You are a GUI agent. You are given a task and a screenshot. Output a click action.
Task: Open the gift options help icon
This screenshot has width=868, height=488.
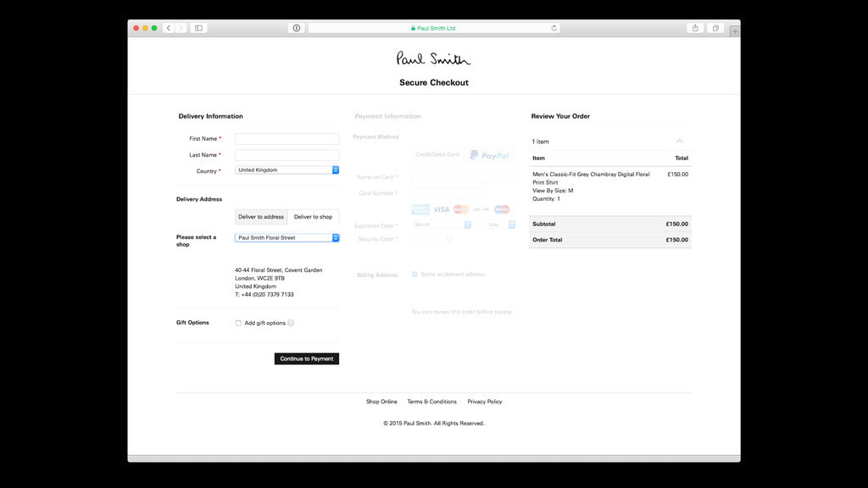pos(291,323)
